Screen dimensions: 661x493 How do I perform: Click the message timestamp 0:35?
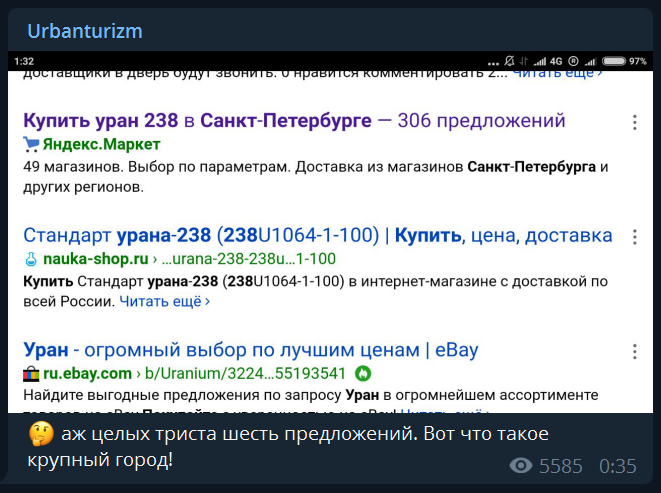(618, 466)
